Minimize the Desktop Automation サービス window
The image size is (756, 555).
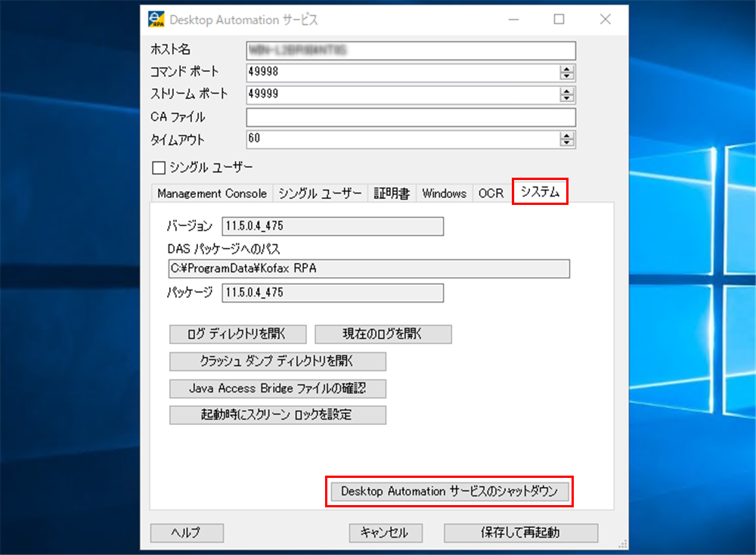pyautogui.click(x=513, y=20)
